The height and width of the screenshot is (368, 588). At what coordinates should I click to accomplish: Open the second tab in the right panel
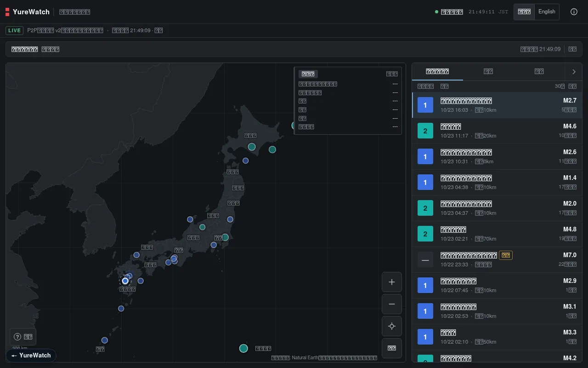point(488,71)
